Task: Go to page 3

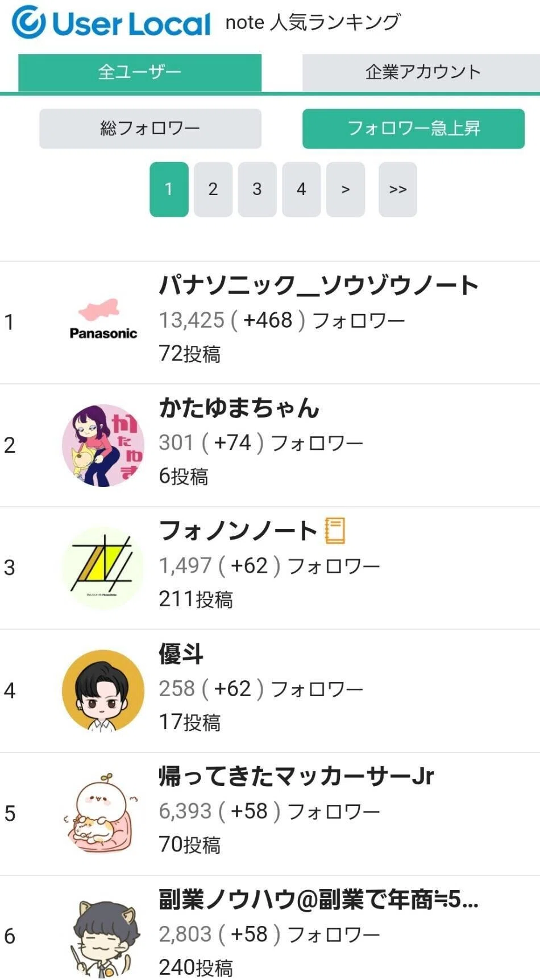Action: 257,189
